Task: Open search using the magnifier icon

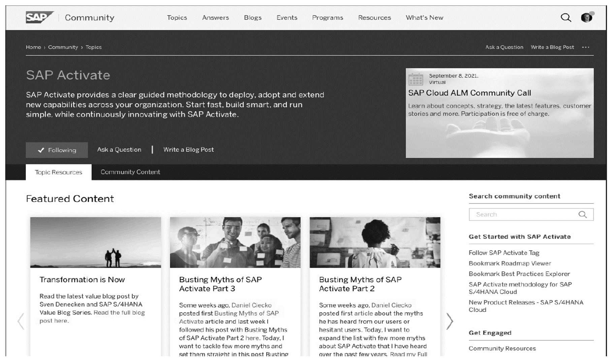Action: click(x=566, y=17)
